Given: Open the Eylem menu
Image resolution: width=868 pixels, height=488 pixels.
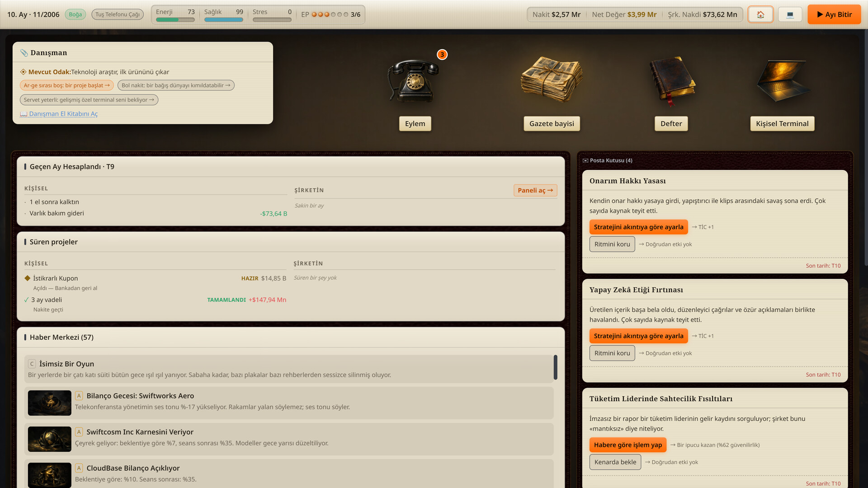Looking at the screenshot, I should (x=415, y=123).
